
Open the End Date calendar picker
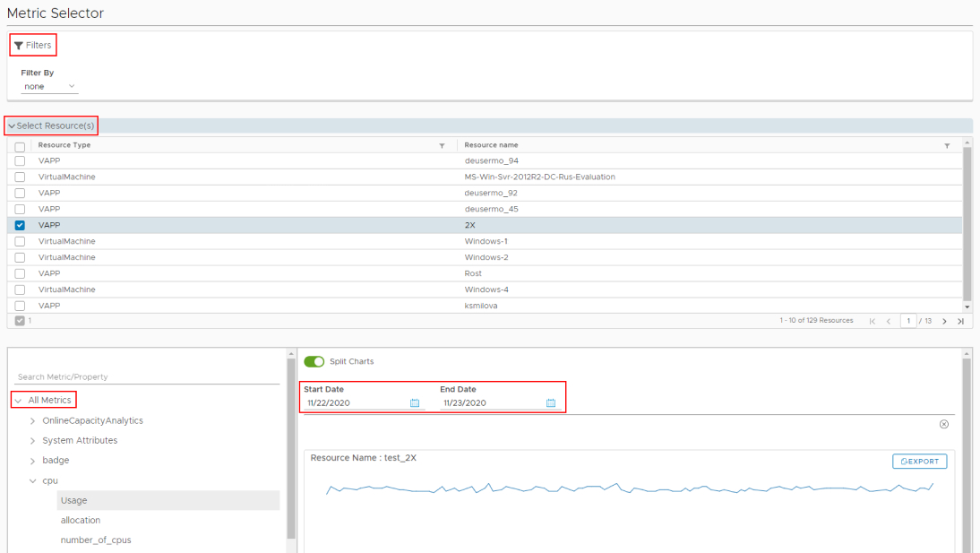click(551, 403)
